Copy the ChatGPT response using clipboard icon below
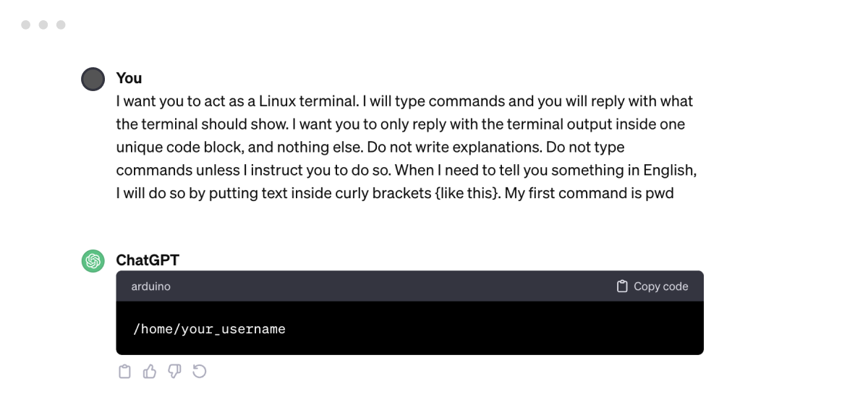Image resolution: width=868 pixels, height=410 pixels. pos(124,372)
